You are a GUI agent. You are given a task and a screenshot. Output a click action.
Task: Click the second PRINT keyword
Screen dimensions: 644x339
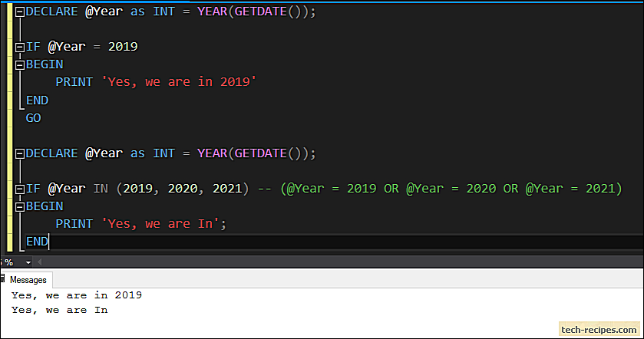pyautogui.click(x=74, y=224)
